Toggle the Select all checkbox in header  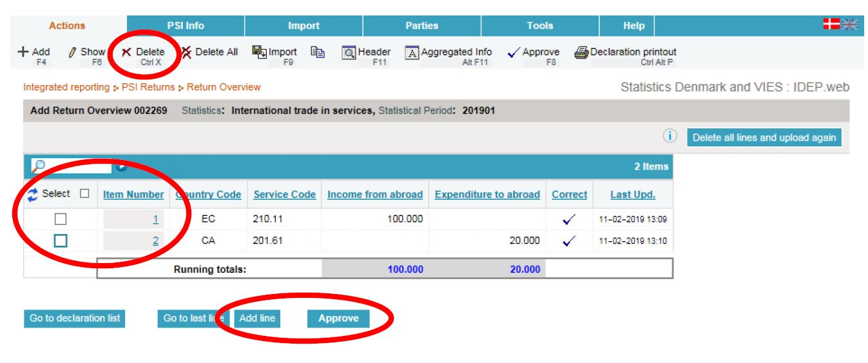84,193
